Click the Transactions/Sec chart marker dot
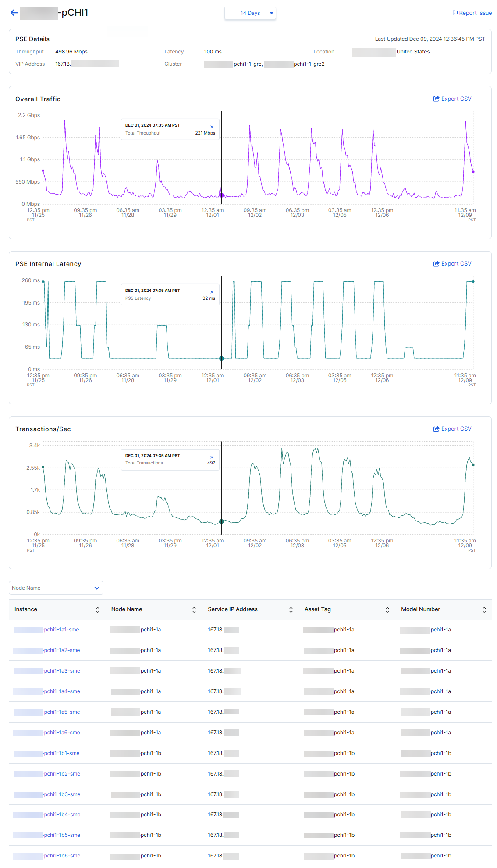The width and height of the screenshot is (497, 868). pyautogui.click(x=221, y=521)
